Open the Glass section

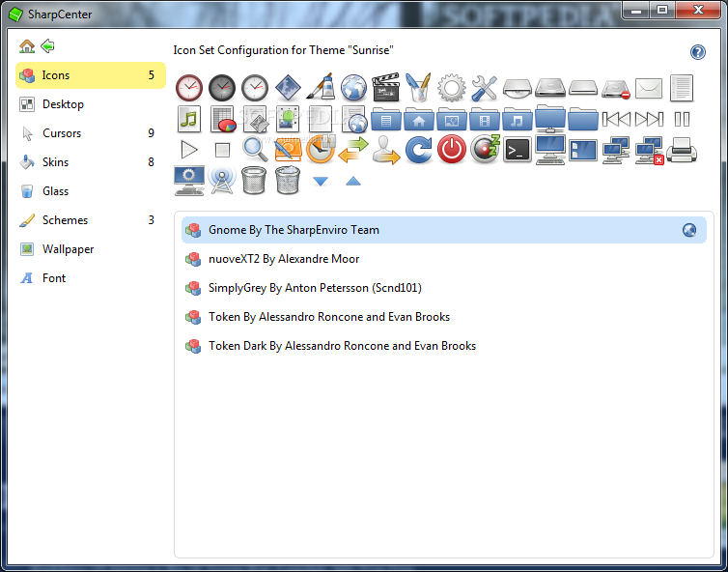click(91, 191)
